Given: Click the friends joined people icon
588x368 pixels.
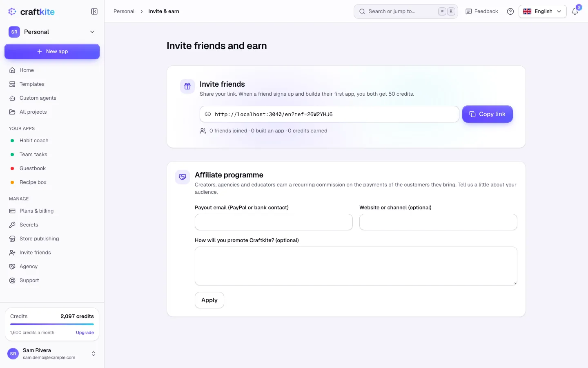Looking at the screenshot, I should click(203, 131).
